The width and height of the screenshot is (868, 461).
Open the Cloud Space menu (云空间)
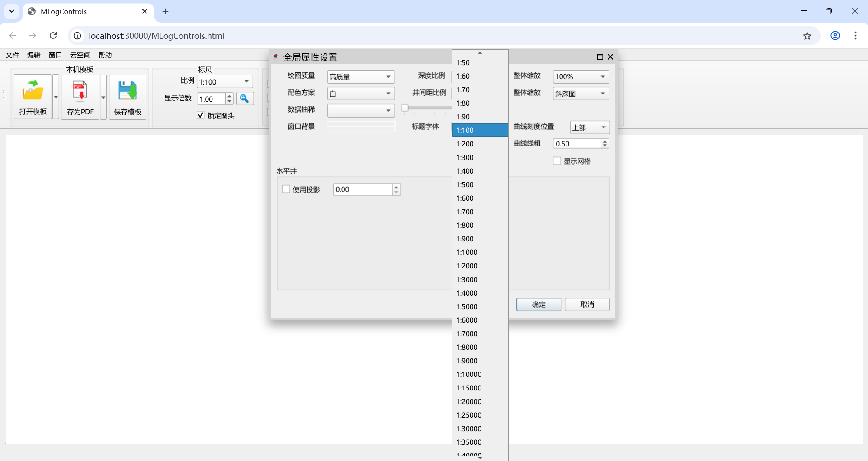tap(80, 55)
